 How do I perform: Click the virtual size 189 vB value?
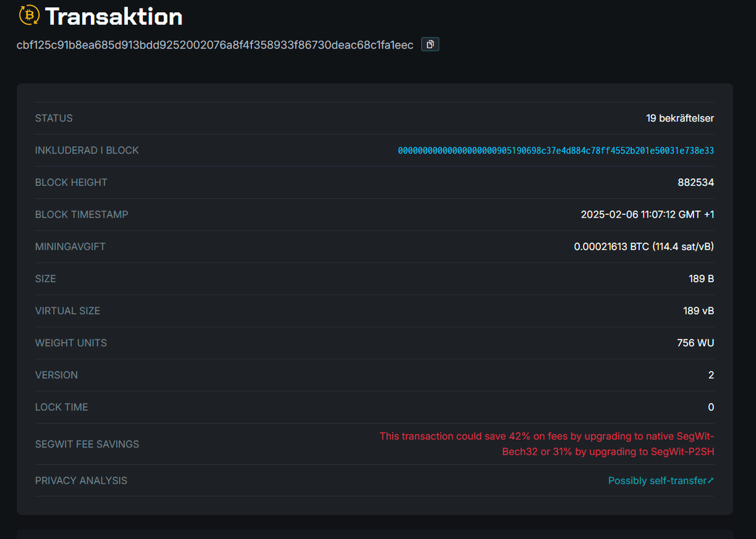coord(698,311)
